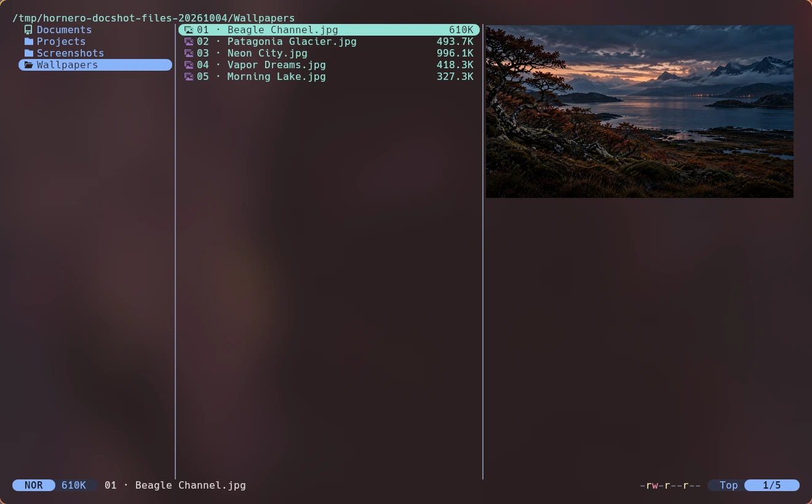Click the 327.3K file size value
The height and width of the screenshot is (504, 812).
[455, 76]
